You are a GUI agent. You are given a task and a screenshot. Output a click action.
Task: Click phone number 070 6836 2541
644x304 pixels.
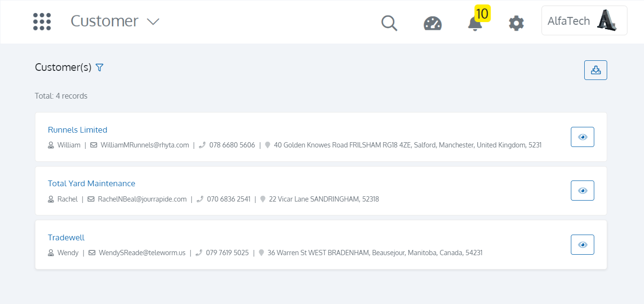point(229,199)
